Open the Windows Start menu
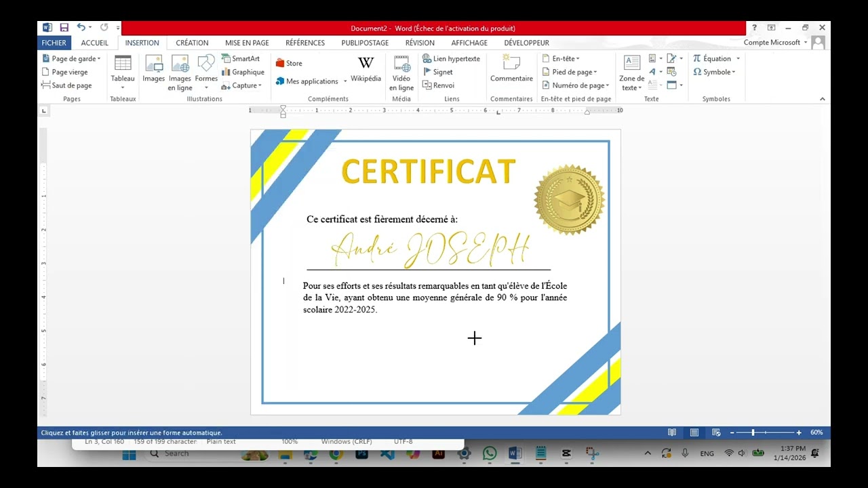868x488 pixels. click(x=129, y=453)
